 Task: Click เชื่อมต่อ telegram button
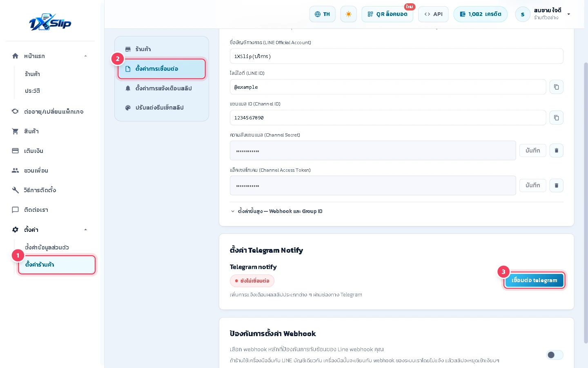[534, 280]
